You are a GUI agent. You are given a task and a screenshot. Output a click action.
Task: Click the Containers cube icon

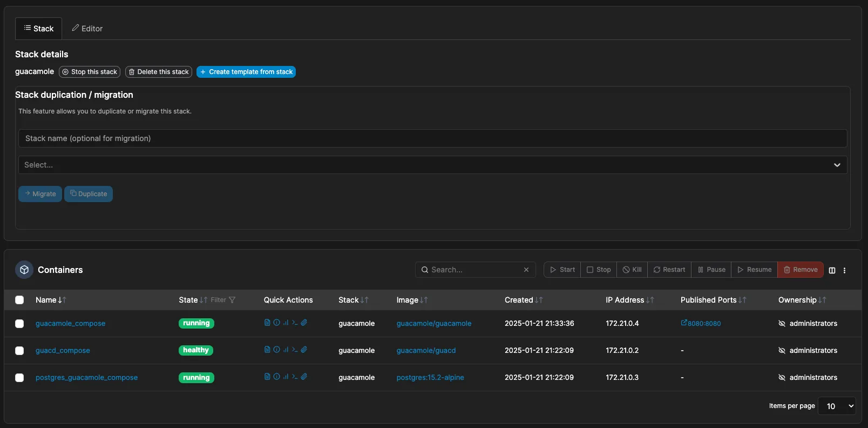pos(24,270)
